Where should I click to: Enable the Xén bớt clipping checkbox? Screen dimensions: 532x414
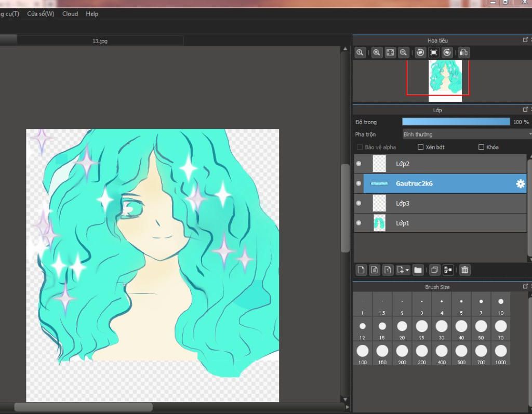pyautogui.click(x=421, y=147)
